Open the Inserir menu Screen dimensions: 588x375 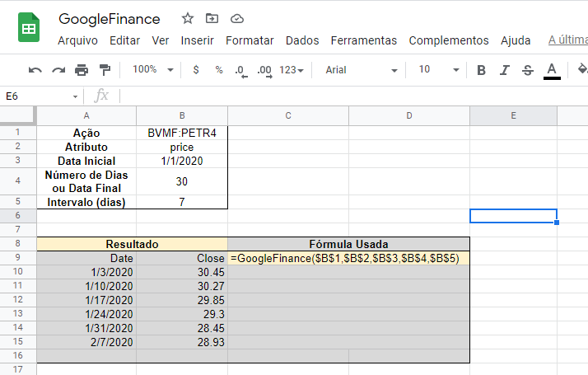pos(197,40)
